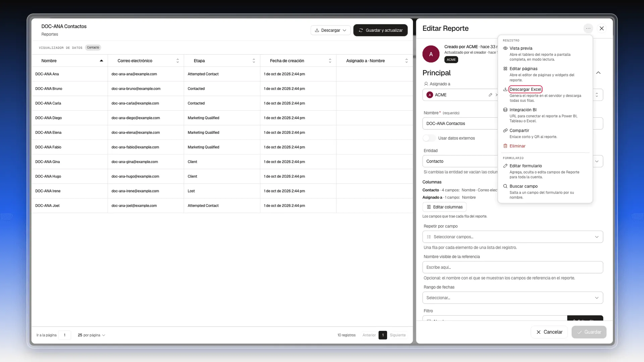644x362 pixels.
Task: Click the Nombre visible de la referencia input
Action: coord(513,267)
